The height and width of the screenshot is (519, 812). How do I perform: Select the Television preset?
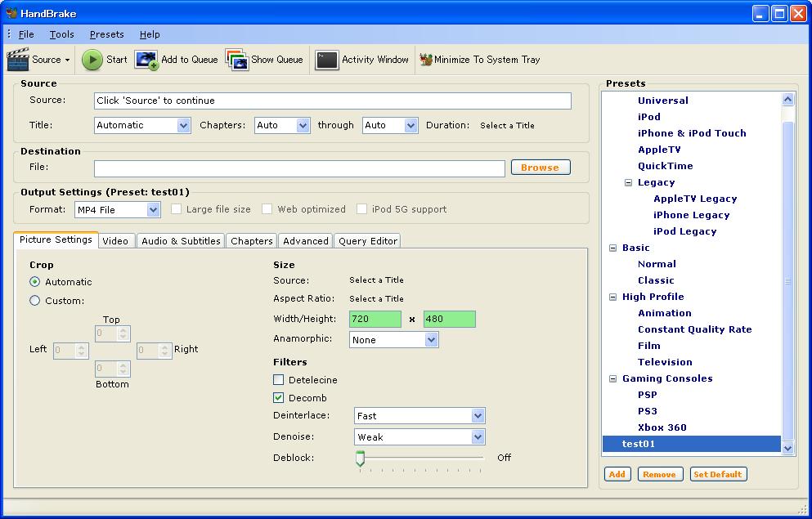click(x=665, y=362)
